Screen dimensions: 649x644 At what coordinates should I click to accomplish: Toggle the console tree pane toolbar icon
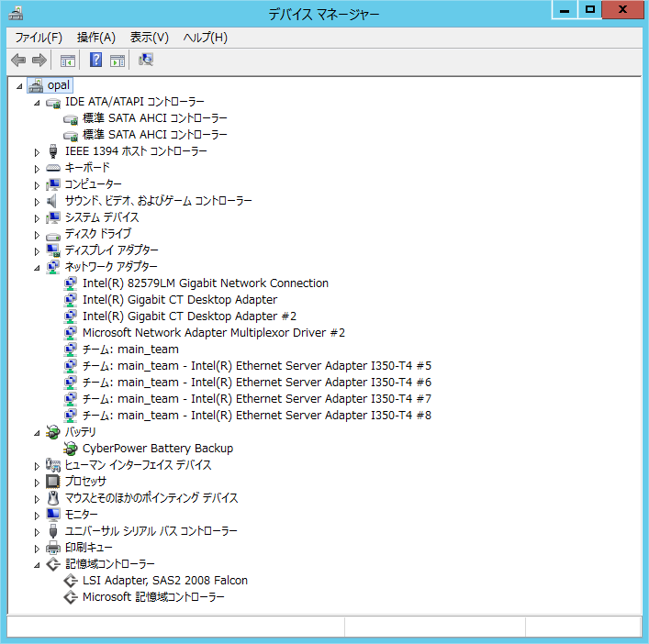(68, 61)
